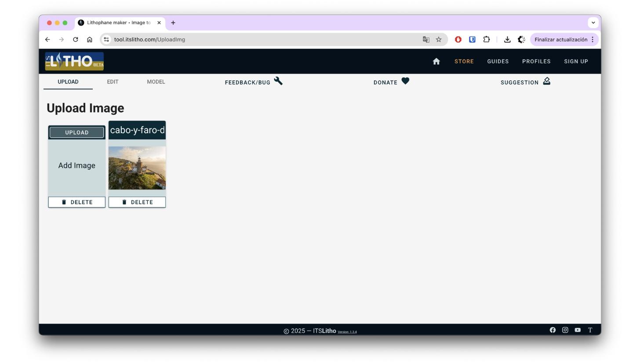Click the heart icon beside Donate
640x364 pixels.
tap(405, 81)
